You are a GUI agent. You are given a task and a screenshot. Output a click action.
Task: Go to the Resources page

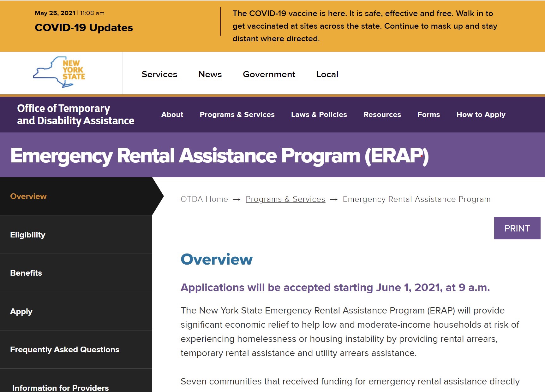[x=382, y=114]
